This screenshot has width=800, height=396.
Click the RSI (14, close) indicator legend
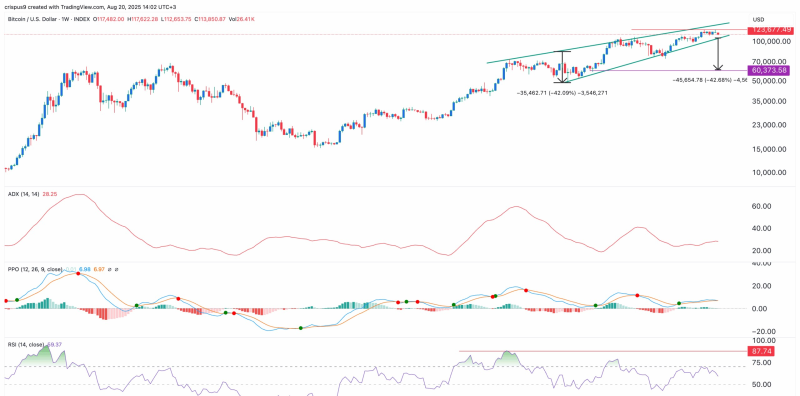26,344
